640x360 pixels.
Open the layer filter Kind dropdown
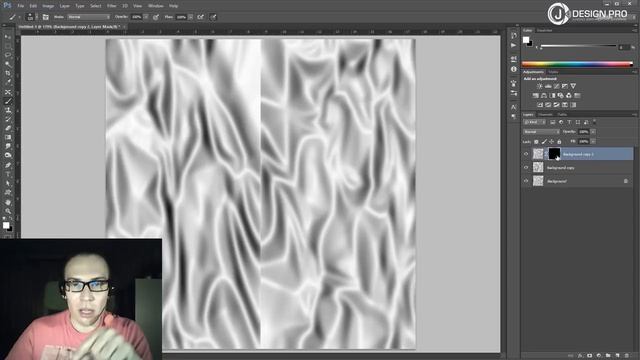coord(534,122)
